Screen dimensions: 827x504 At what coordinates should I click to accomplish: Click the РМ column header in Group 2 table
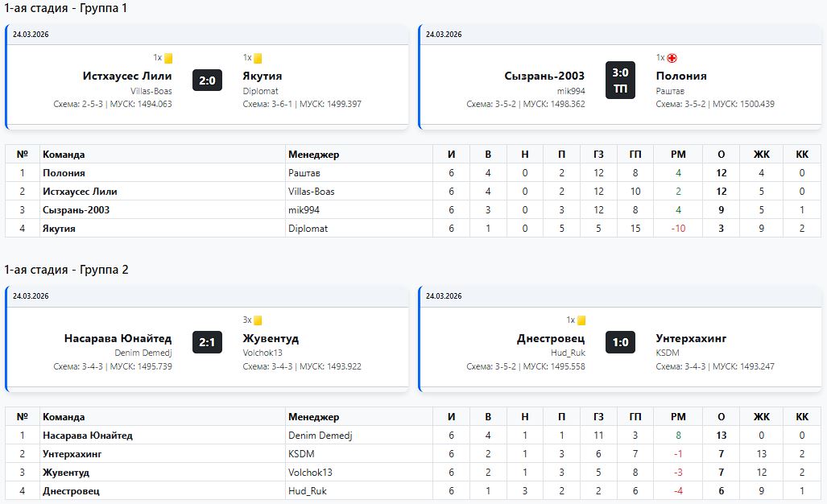coord(678,417)
